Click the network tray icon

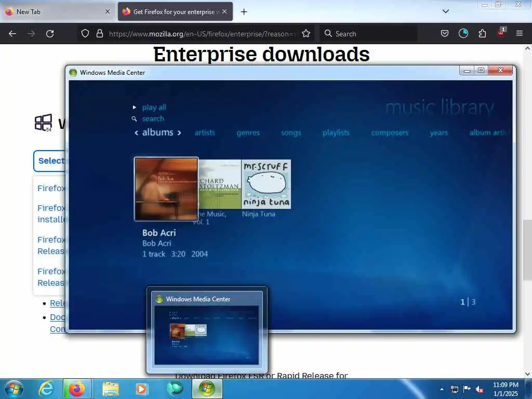454,389
